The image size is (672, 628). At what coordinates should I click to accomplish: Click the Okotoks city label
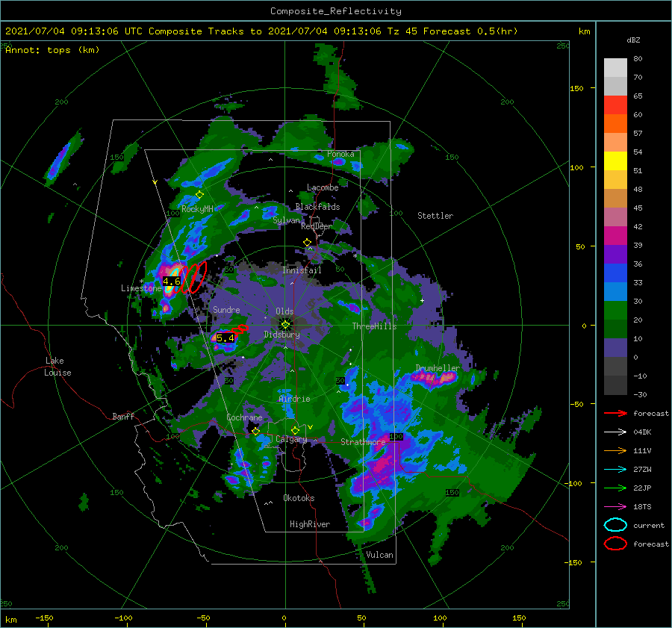click(x=299, y=498)
